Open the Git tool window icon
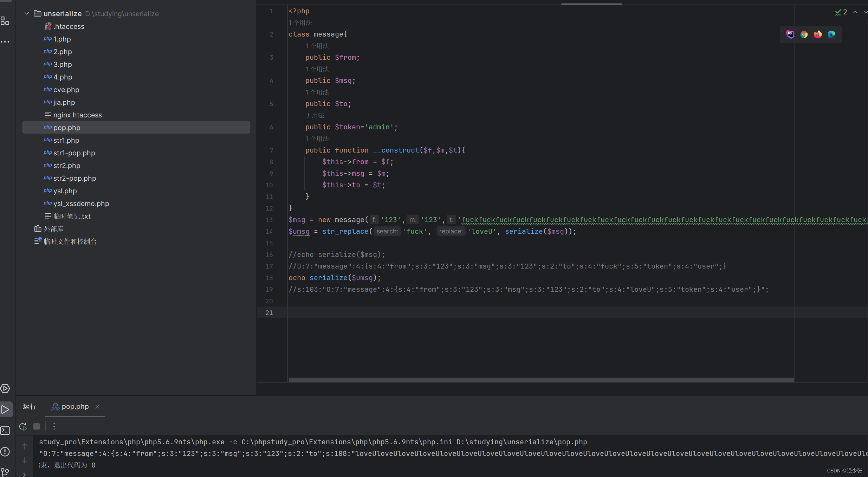Screen dimensions: 868x477 tap(5, 472)
